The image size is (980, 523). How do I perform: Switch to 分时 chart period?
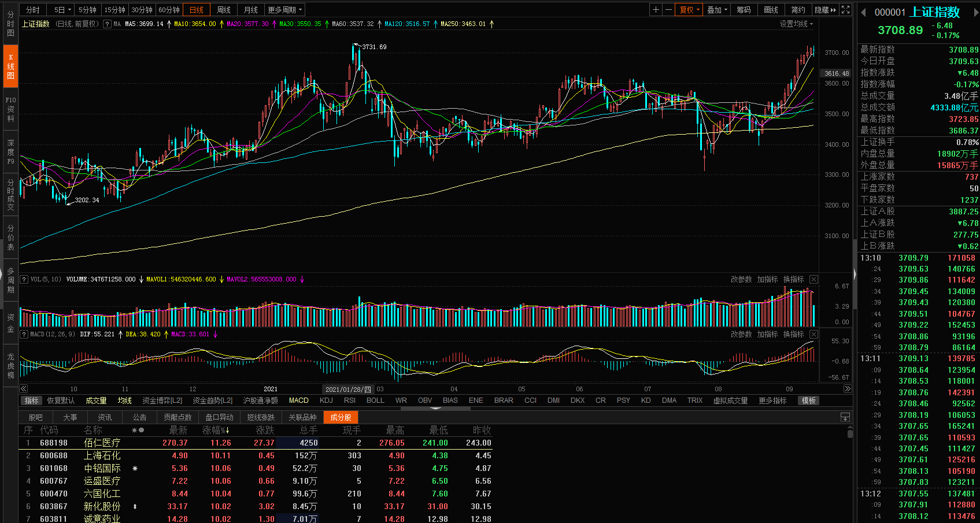click(x=33, y=10)
